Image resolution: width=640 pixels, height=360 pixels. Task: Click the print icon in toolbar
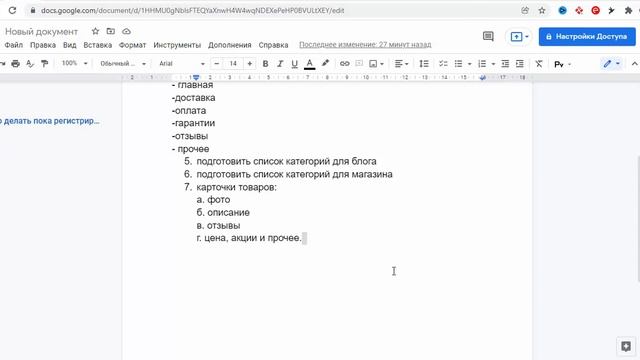pyautogui.click(x=16, y=64)
